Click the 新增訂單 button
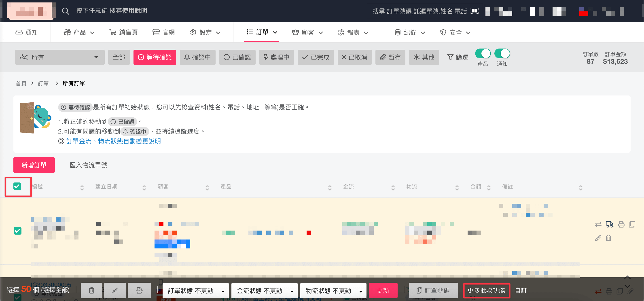This screenshot has width=644, height=301. coord(34,165)
